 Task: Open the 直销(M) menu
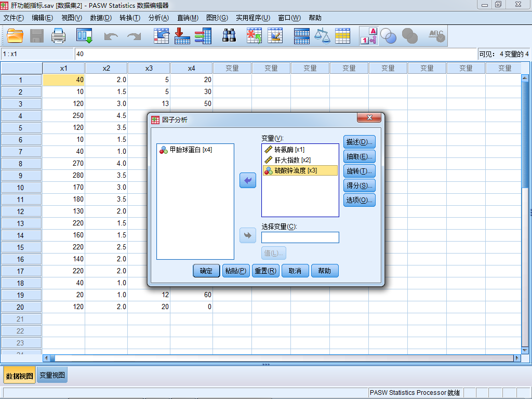click(188, 18)
